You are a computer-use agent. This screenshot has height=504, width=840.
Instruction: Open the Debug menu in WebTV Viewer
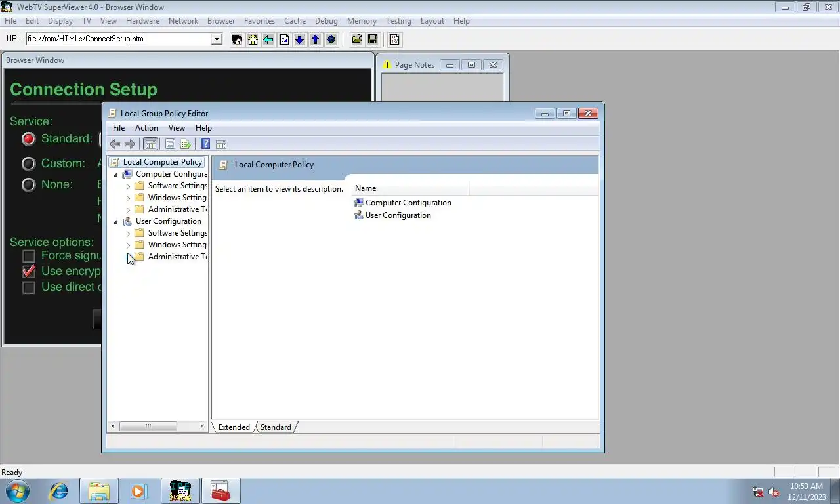(x=326, y=21)
